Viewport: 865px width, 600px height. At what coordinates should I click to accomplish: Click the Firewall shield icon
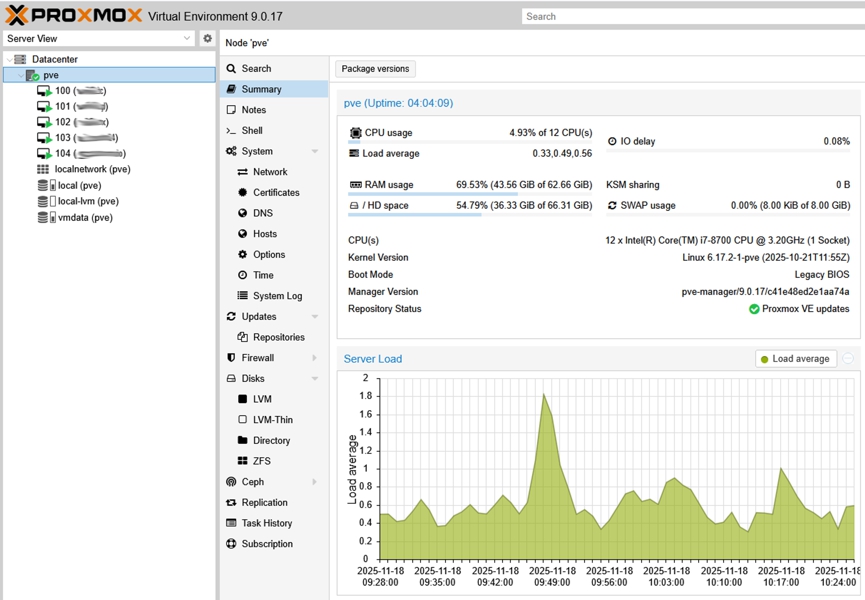231,358
